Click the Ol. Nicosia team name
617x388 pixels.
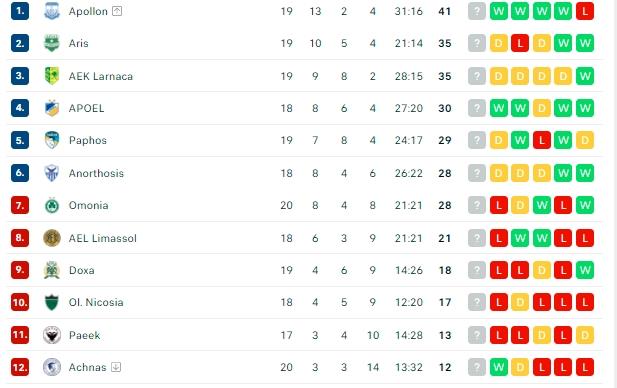point(96,302)
